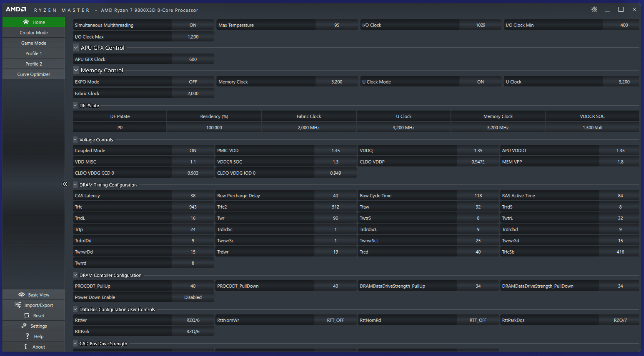
Task: Click the Help question mark icon
Action: [27, 336]
